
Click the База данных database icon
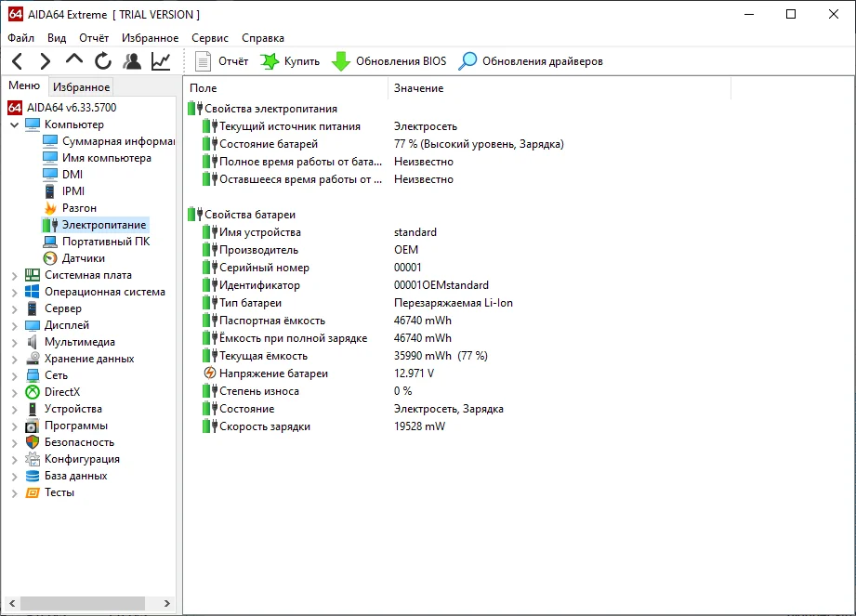point(33,476)
